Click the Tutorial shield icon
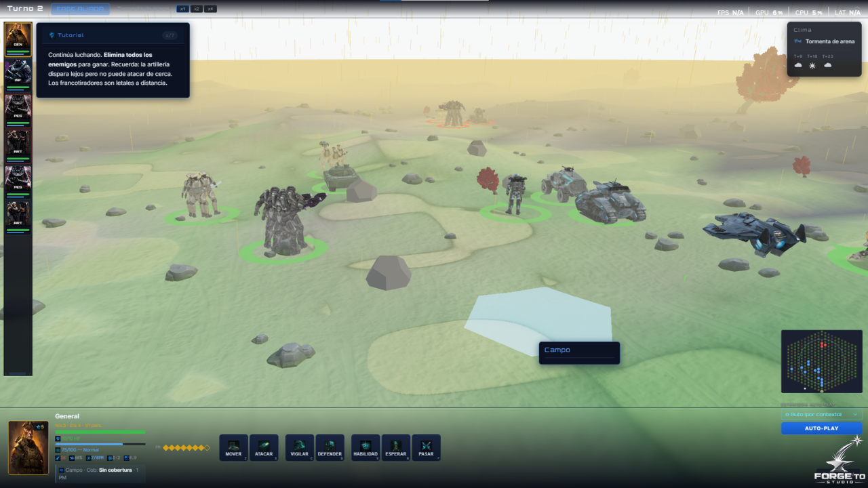Image resolution: width=868 pixels, height=488 pixels. pos(52,35)
